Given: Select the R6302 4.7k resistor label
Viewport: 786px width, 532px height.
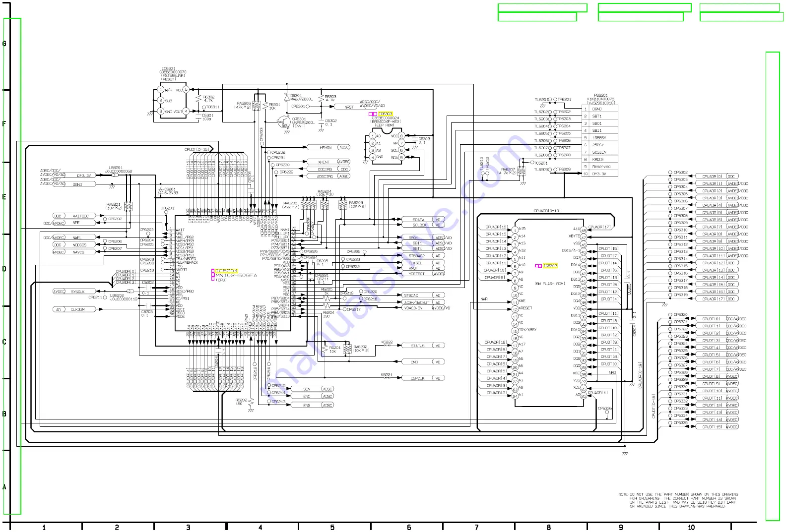Looking at the screenshot, I should pos(208,99).
